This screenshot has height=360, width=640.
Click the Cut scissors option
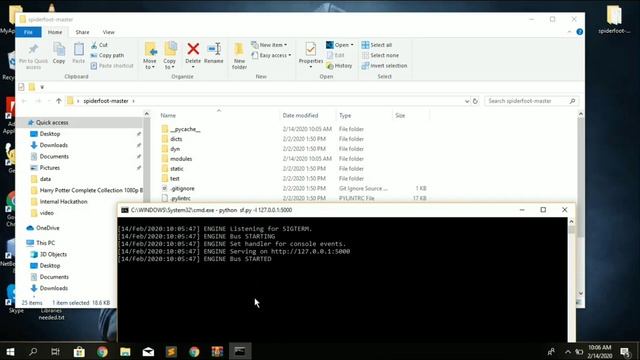tap(99, 45)
